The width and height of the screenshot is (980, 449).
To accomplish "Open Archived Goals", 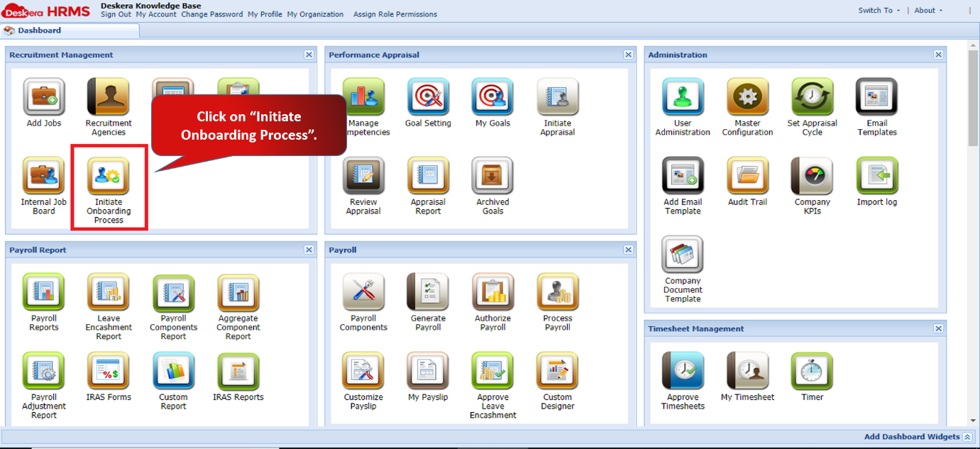I will pyautogui.click(x=492, y=176).
